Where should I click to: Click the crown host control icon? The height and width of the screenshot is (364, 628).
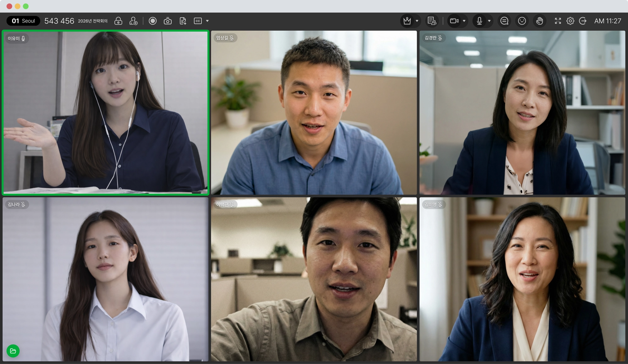[407, 21]
